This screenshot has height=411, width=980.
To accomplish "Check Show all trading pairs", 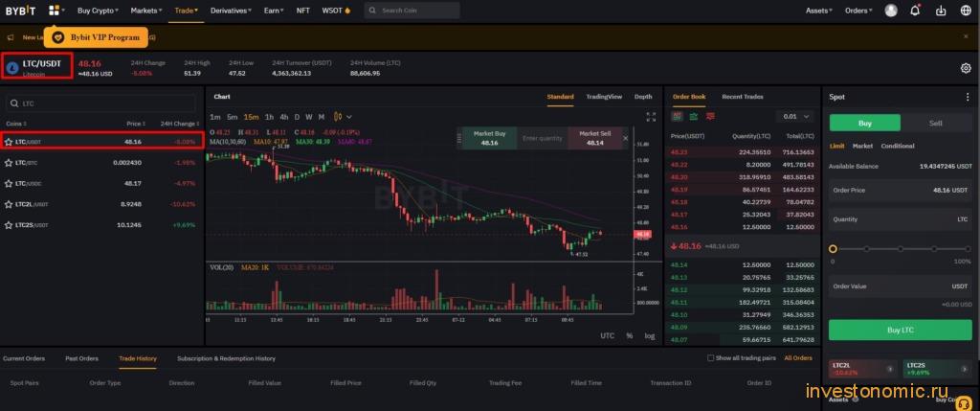I will coord(710,357).
